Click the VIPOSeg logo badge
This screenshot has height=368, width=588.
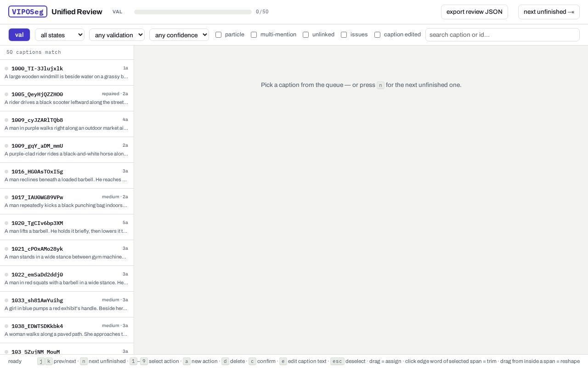(28, 11)
